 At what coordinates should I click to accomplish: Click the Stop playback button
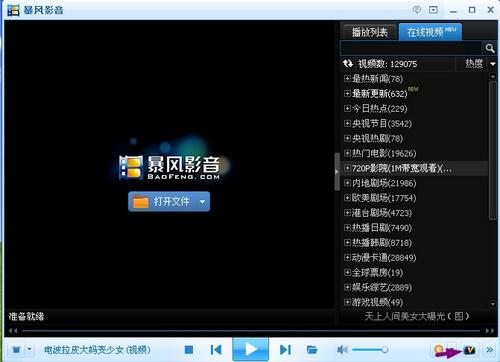(x=189, y=350)
